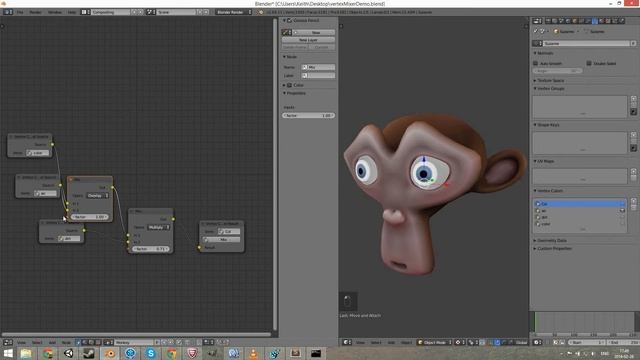Toggle the Auto Smooth checkbox

[x=536, y=64]
